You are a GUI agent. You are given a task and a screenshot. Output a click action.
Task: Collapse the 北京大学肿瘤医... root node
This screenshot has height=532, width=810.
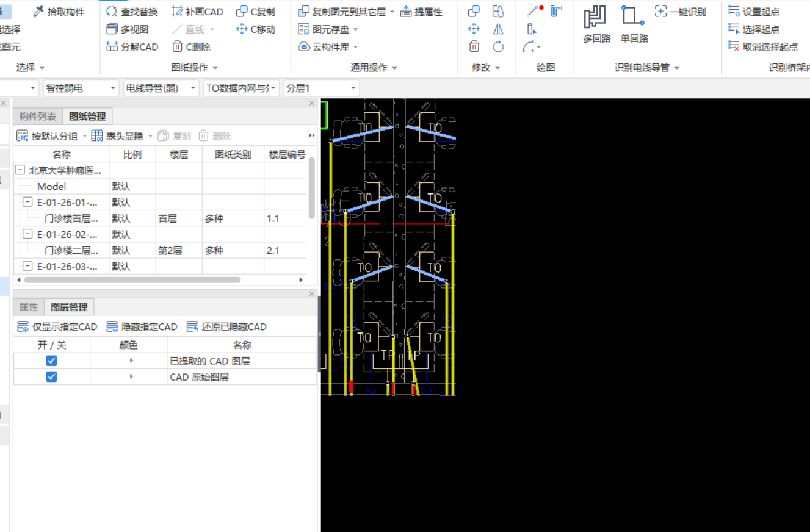(20, 170)
